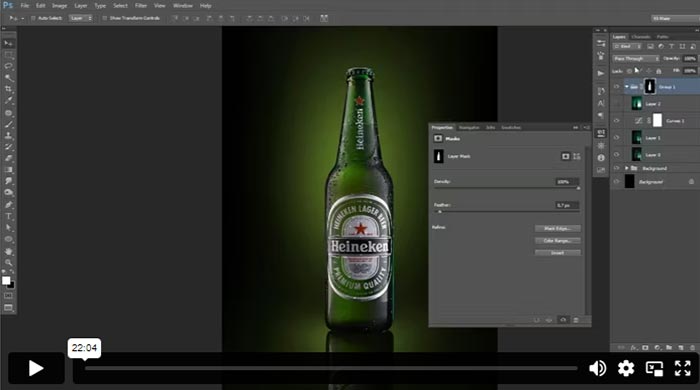Image resolution: width=700 pixels, height=390 pixels.
Task: Hide the Group 1 layer group
Action: pyautogui.click(x=617, y=87)
